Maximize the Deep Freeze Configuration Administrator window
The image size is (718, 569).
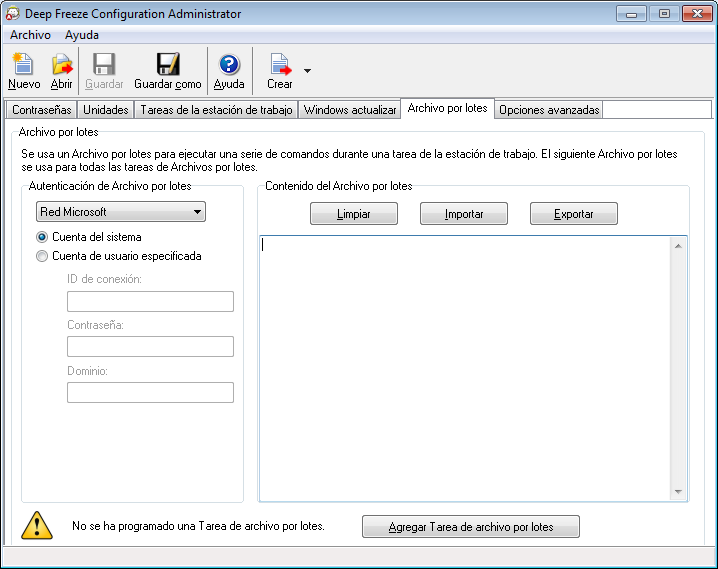click(664, 14)
